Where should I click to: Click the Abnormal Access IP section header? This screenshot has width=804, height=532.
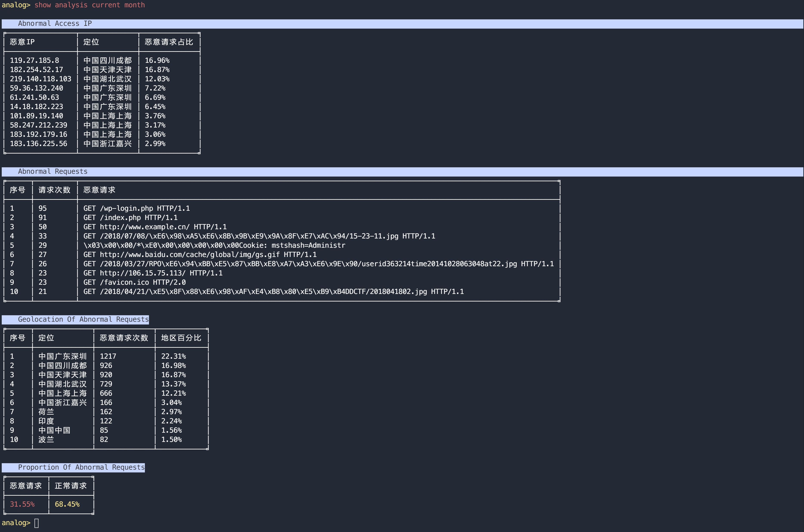coord(55,23)
